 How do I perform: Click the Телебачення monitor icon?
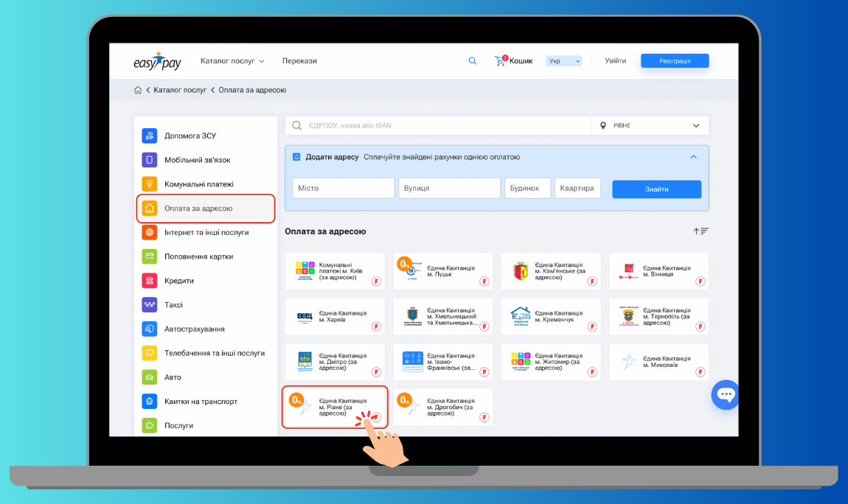click(149, 353)
